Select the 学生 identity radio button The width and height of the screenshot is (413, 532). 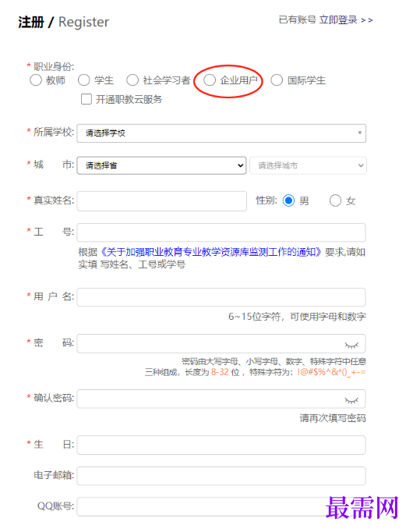click(x=83, y=80)
